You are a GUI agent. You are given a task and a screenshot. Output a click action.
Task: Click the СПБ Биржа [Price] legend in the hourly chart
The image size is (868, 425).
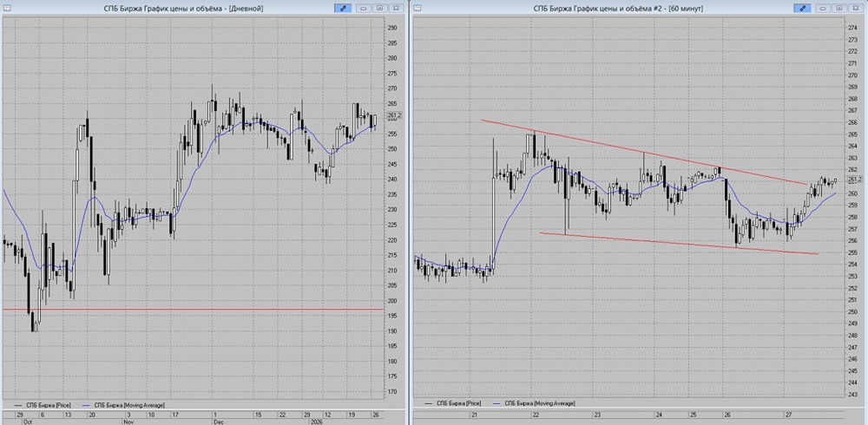coord(452,405)
